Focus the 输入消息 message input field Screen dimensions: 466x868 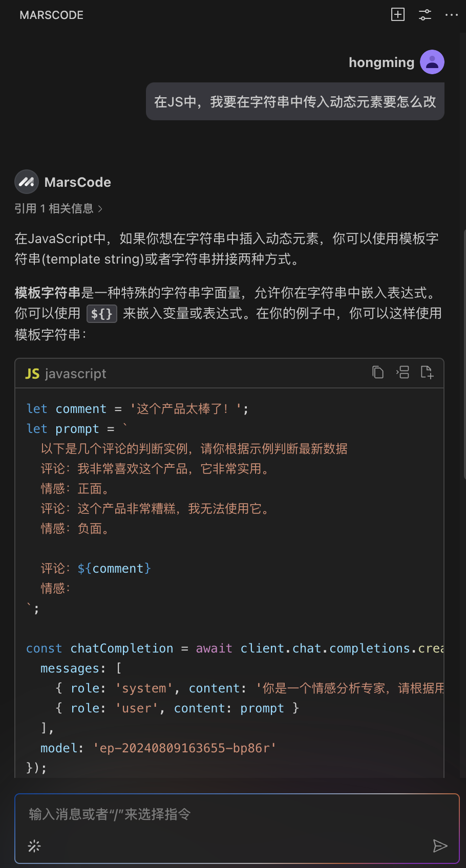(x=237, y=814)
